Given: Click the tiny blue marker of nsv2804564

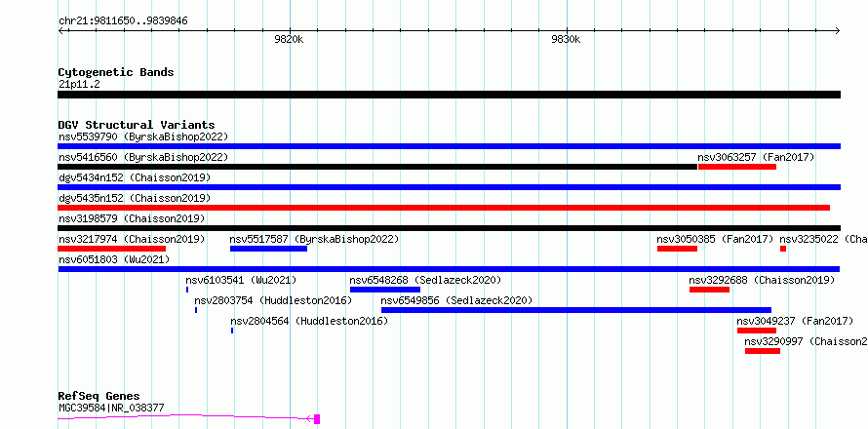Looking at the screenshot, I should (x=232, y=331).
